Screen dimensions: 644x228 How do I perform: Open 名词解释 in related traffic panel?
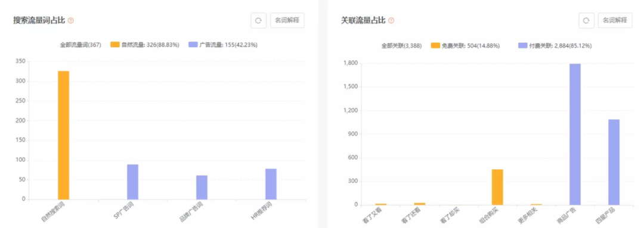(615, 20)
